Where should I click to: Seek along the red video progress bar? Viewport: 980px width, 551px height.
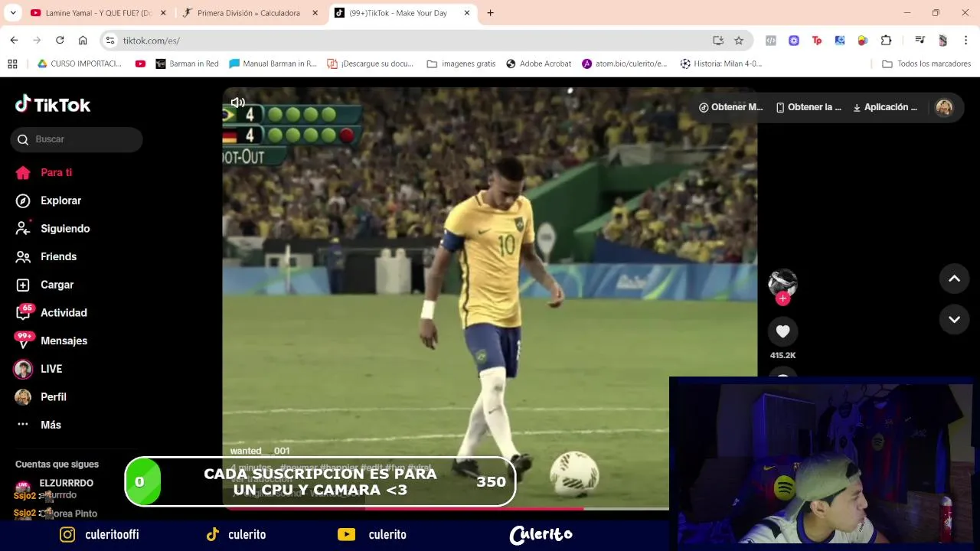pyautogui.click(x=446, y=508)
